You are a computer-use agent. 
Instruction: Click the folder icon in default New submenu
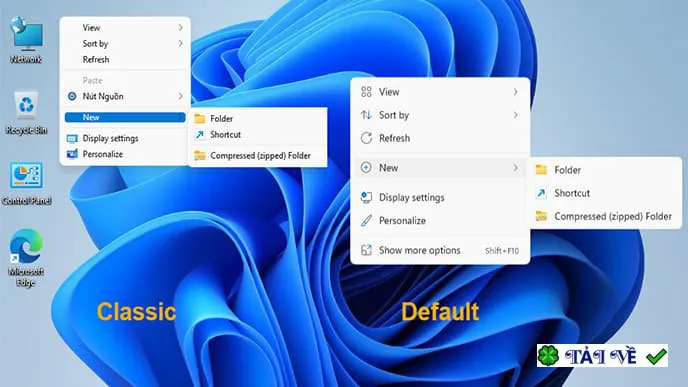[x=541, y=170]
